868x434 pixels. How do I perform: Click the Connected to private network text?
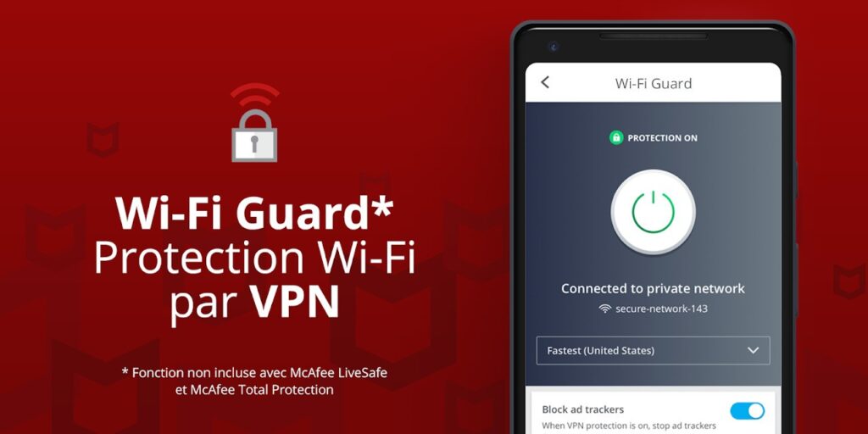654,288
